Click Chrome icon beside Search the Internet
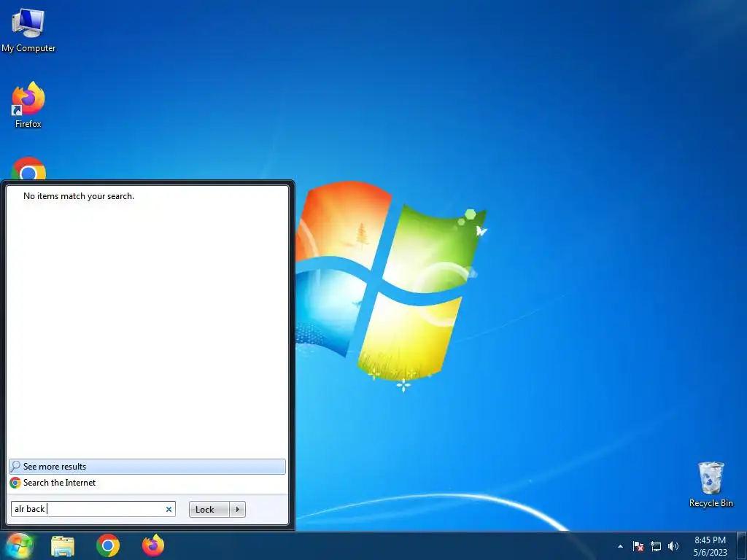The width and height of the screenshot is (747, 560). (x=15, y=483)
